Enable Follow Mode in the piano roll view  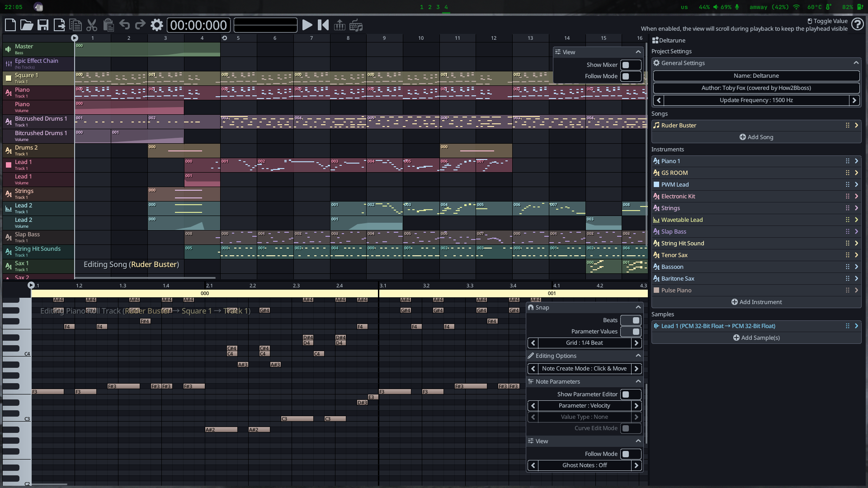pyautogui.click(x=630, y=454)
